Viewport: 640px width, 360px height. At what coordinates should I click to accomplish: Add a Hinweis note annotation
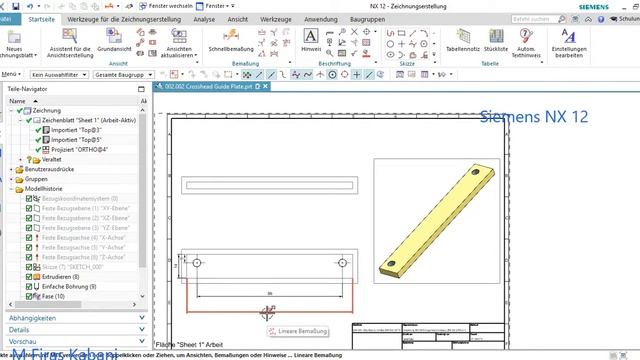(x=311, y=40)
